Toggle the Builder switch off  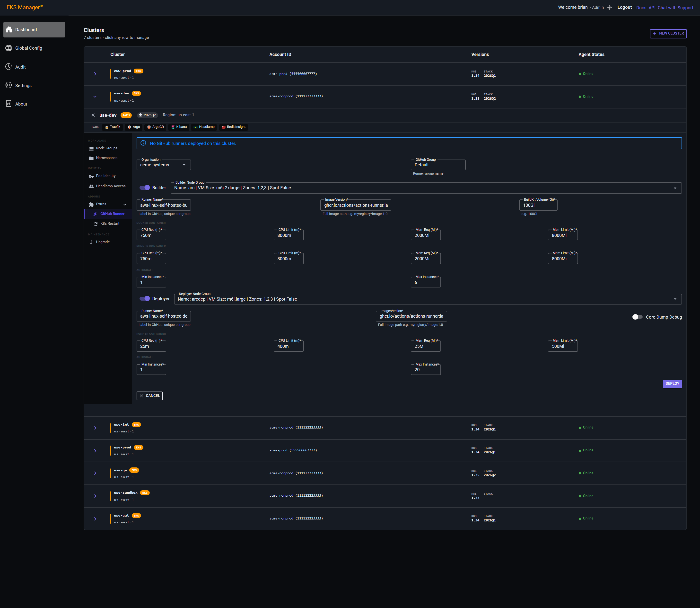(x=145, y=188)
